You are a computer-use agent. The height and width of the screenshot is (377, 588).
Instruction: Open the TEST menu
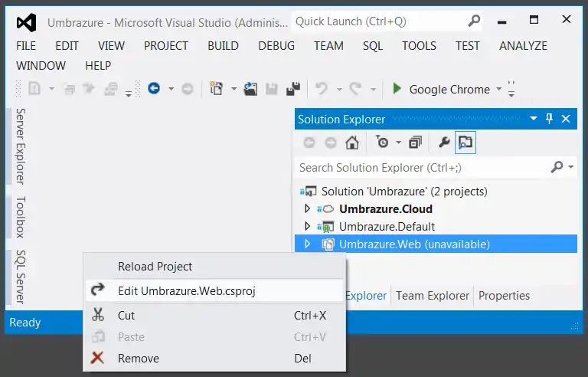click(x=467, y=46)
